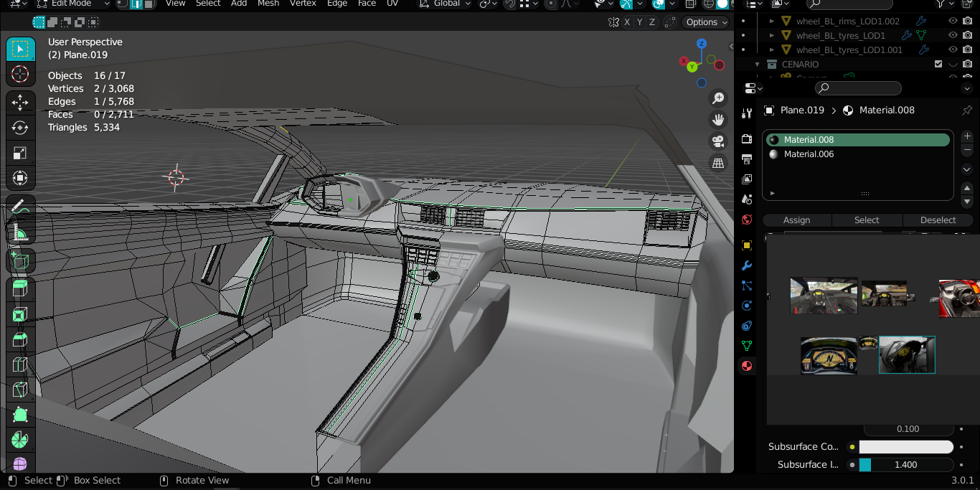Pick the Transform tool
The height and width of the screenshot is (490, 980).
20,178
